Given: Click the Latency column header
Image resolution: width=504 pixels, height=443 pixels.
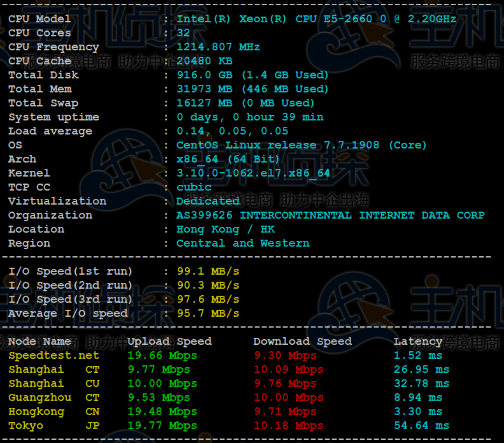Looking at the screenshot, I should (417, 342).
